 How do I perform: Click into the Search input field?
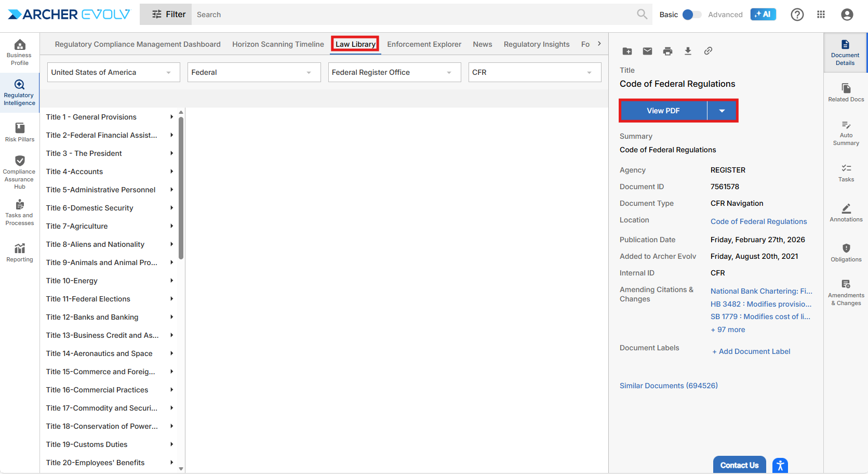coord(413,15)
